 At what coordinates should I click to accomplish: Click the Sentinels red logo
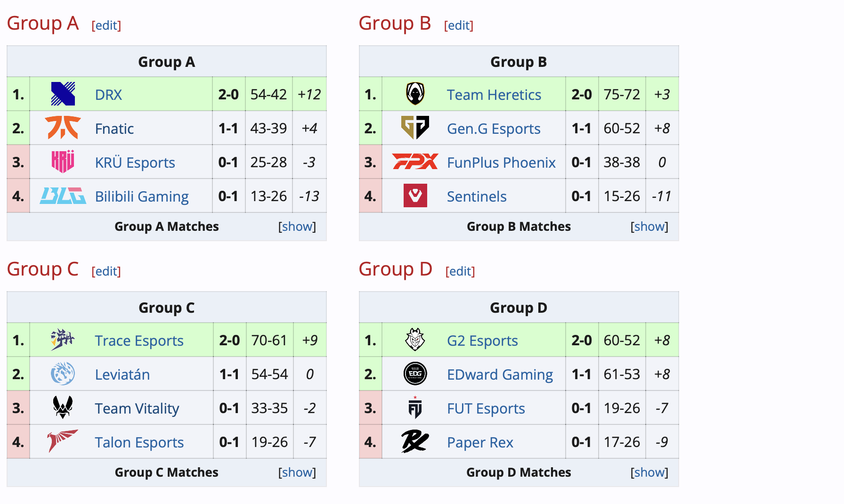pyautogui.click(x=415, y=195)
